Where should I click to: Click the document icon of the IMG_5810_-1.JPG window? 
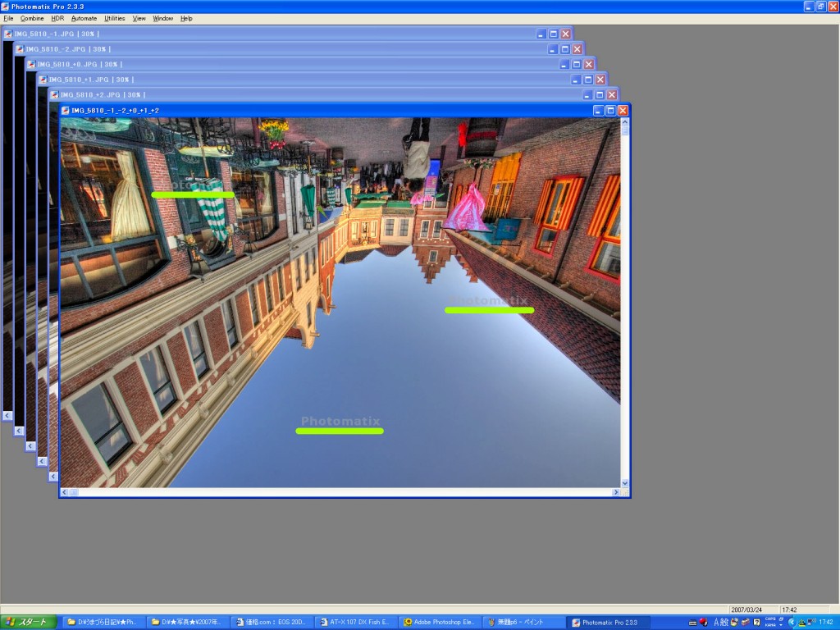(x=8, y=34)
